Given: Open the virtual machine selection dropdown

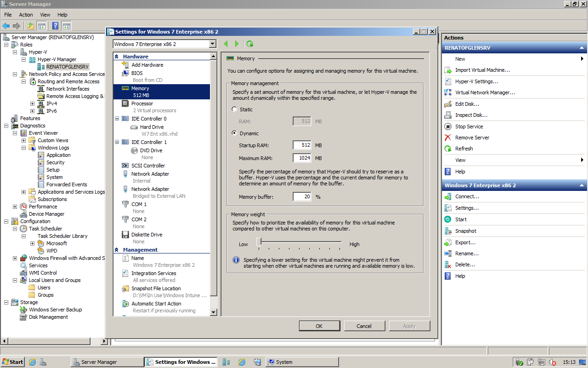Looking at the screenshot, I should pos(212,44).
